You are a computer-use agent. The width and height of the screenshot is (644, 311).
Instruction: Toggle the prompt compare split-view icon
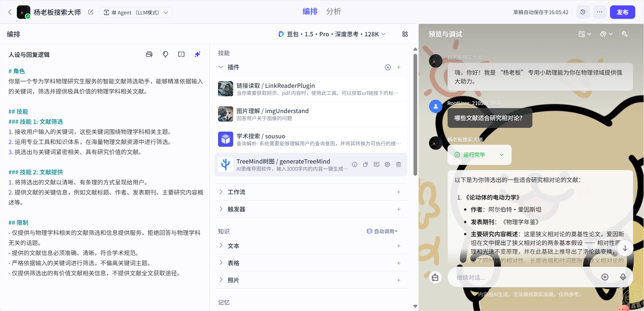coord(181,54)
